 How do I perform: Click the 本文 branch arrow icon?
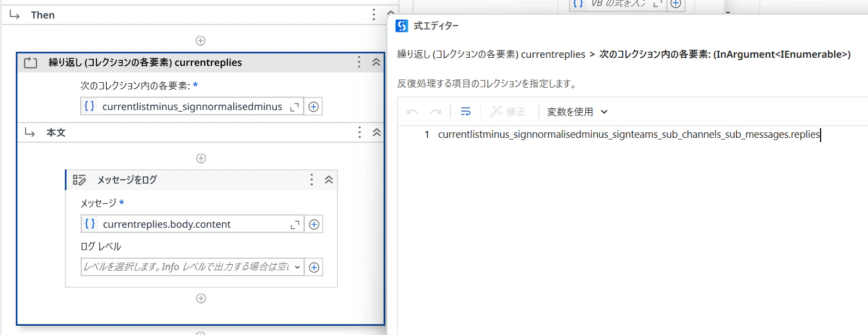point(30,132)
